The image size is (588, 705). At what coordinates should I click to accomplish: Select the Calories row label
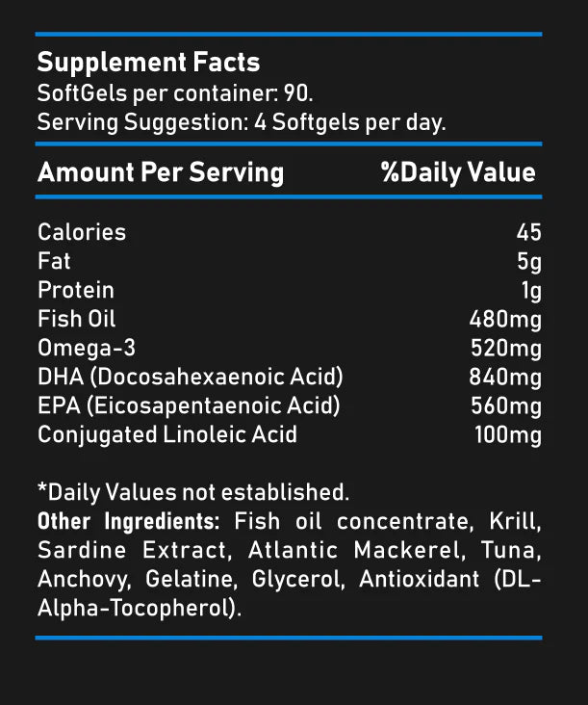(82, 232)
